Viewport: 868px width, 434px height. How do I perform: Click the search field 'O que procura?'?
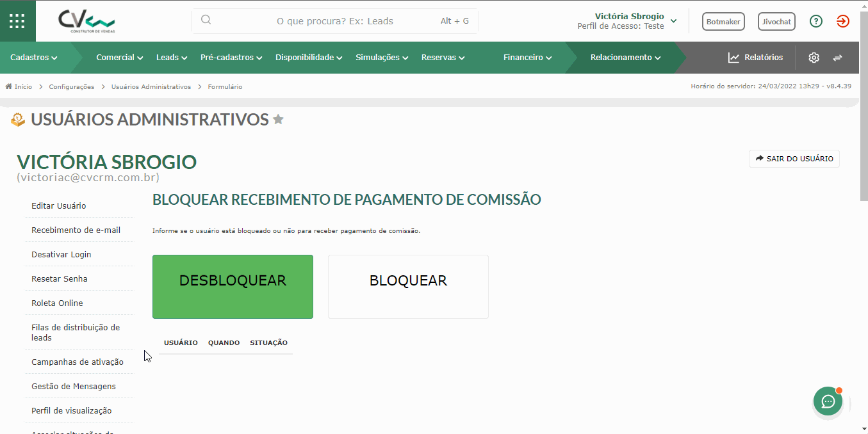[x=335, y=21]
